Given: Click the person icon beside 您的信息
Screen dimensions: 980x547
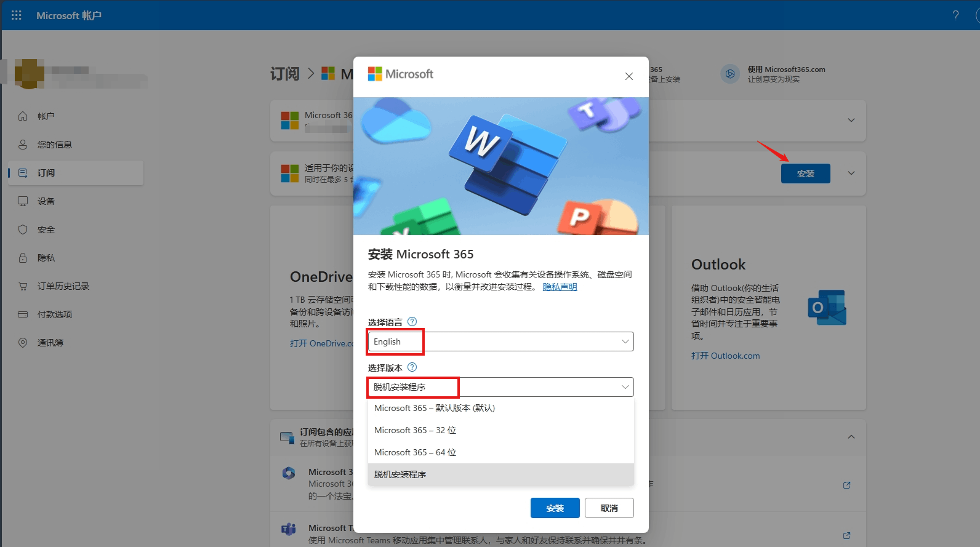Looking at the screenshot, I should point(23,145).
